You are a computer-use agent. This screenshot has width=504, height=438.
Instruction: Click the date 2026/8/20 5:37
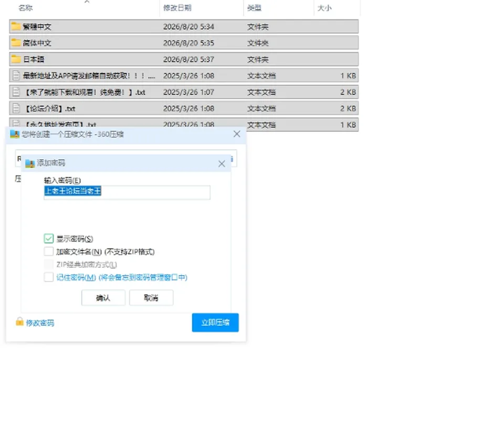188,59
